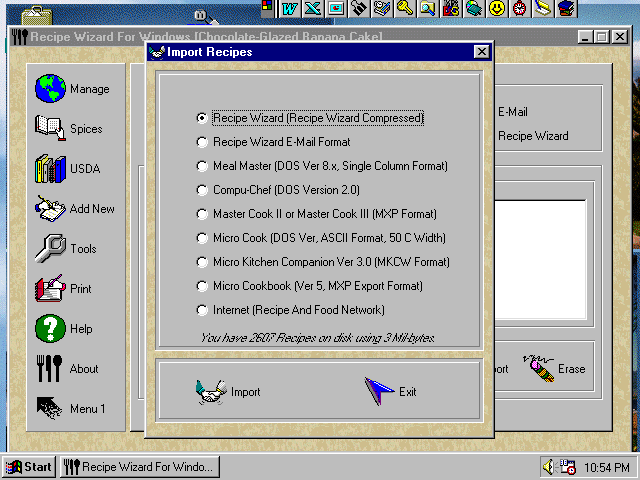
Task: Click the yellow key shortcut bar icon
Action: click(x=404, y=9)
